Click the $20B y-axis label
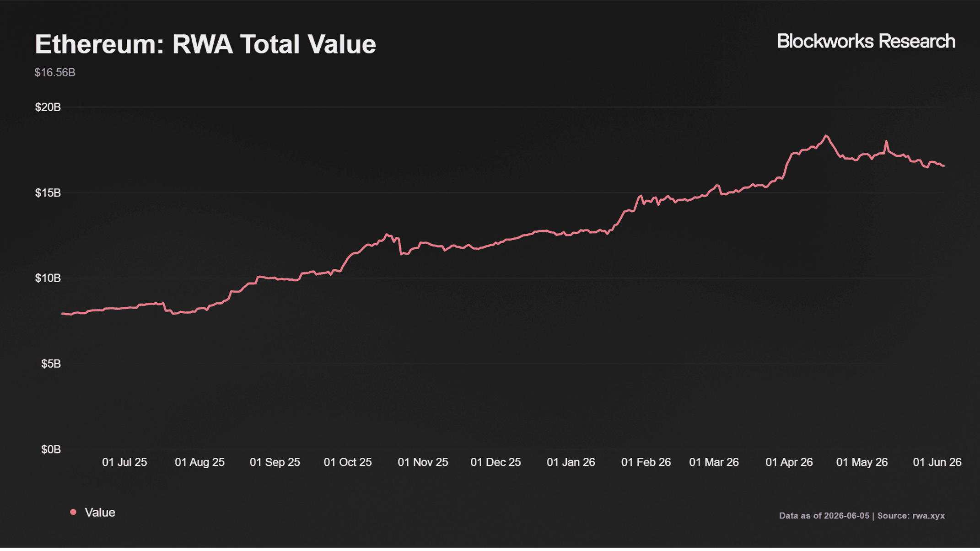 (48, 107)
